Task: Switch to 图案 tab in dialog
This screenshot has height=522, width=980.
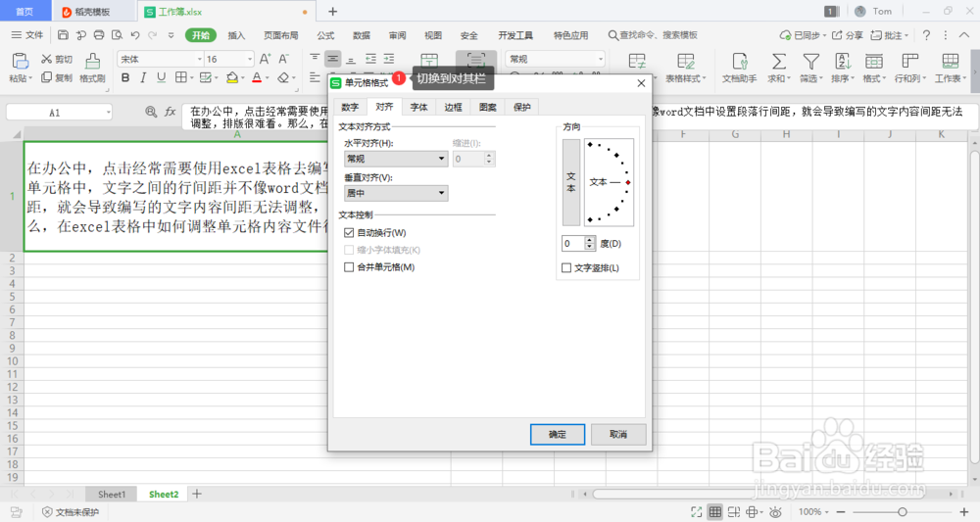Action: pos(487,107)
